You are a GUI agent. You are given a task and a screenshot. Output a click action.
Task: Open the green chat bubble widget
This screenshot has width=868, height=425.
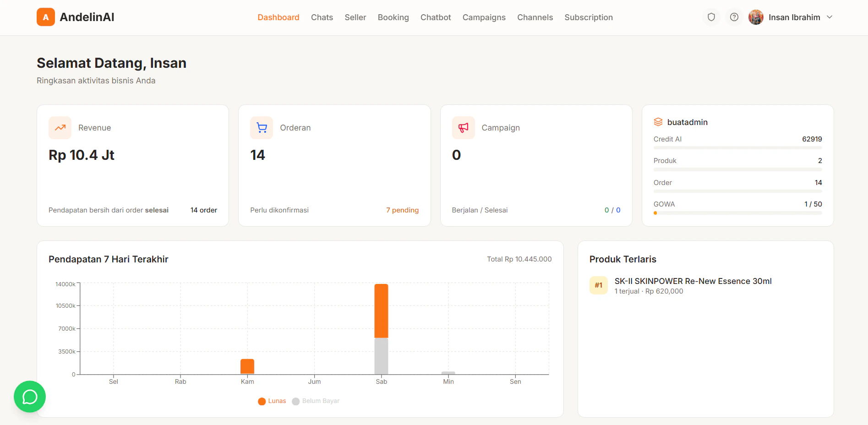click(30, 397)
